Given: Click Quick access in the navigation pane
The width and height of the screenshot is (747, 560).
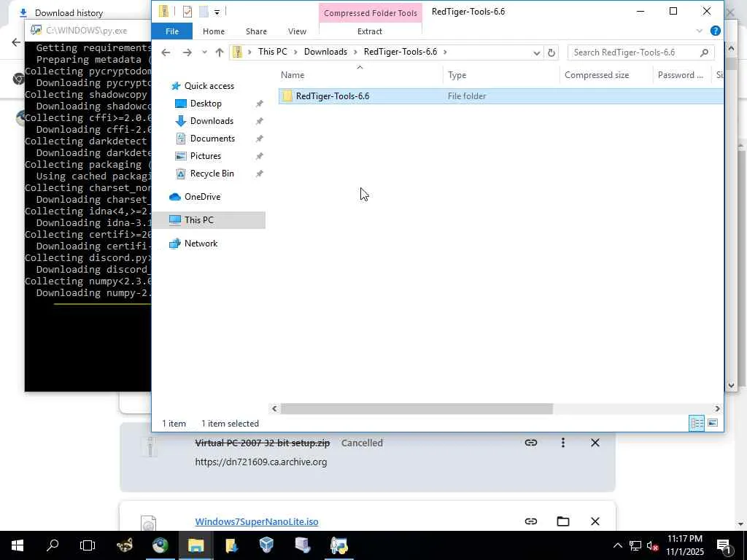Looking at the screenshot, I should 209,86.
